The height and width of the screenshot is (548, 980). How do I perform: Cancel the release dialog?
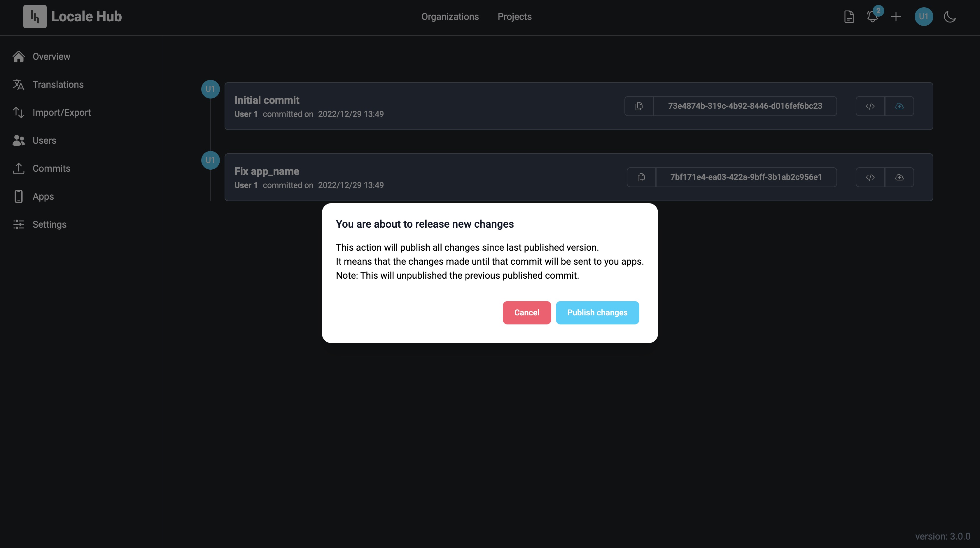click(x=526, y=312)
